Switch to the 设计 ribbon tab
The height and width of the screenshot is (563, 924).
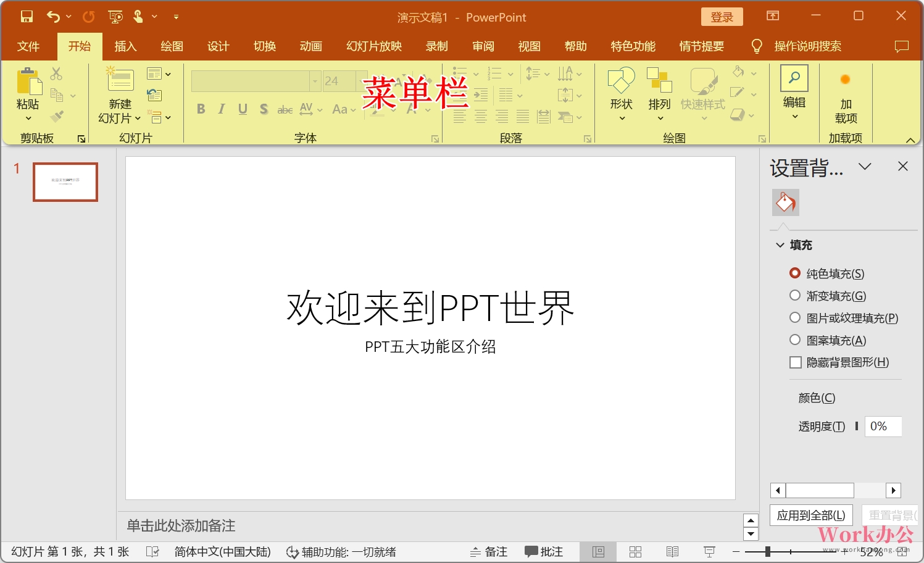(219, 46)
